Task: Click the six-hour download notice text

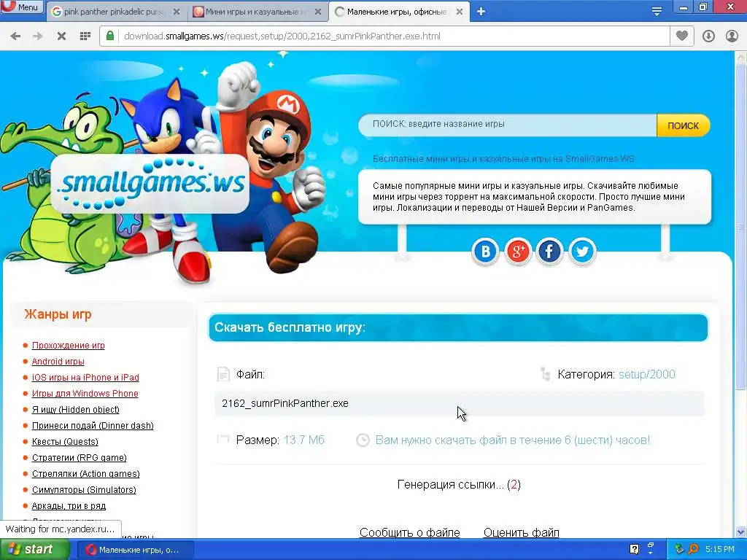Action: pyautogui.click(x=513, y=440)
